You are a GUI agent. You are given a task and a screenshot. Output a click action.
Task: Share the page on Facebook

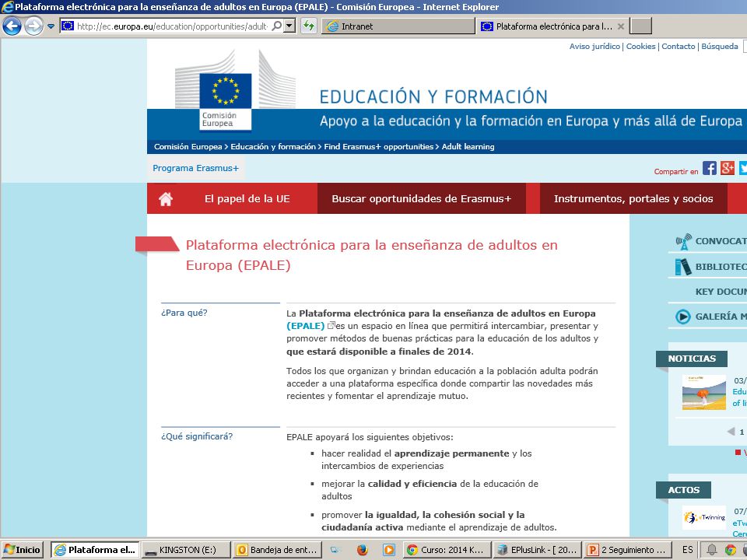pos(710,168)
